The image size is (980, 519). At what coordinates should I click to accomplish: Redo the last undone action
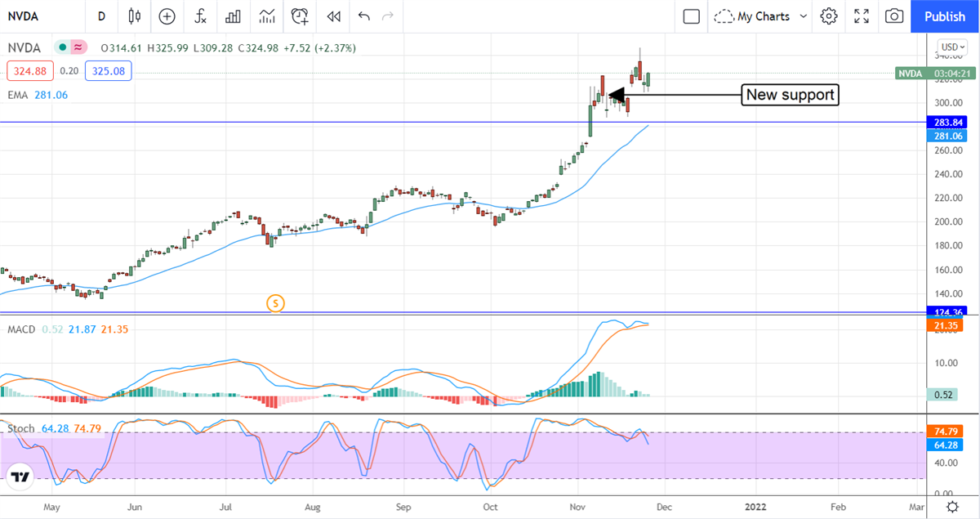(x=388, y=16)
